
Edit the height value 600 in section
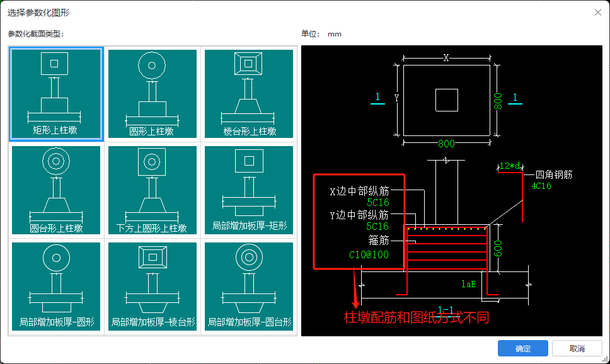click(x=498, y=249)
